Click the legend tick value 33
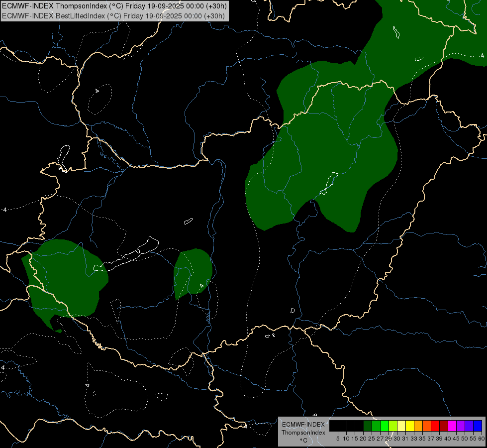This screenshot has height=448, width=487. point(414,439)
